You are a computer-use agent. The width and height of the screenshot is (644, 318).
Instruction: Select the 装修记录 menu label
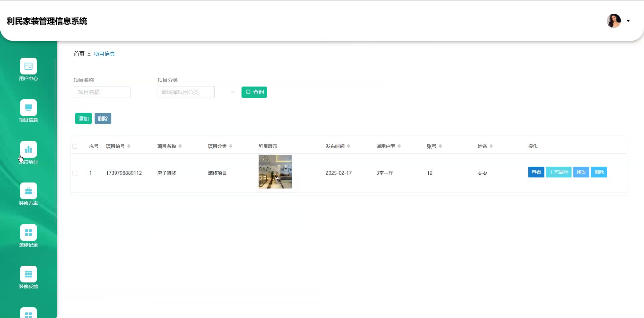click(29, 245)
